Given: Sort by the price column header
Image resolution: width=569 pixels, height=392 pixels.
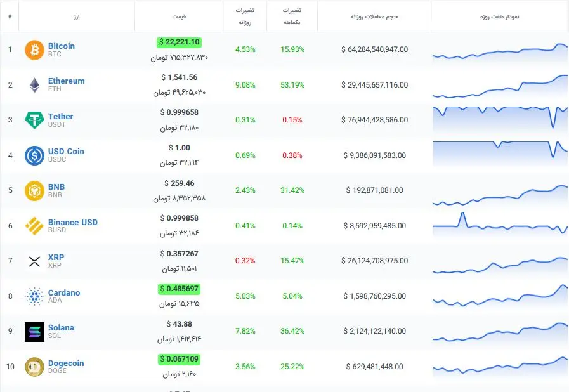Looking at the screenshot, I should click(x=179, y=16).
